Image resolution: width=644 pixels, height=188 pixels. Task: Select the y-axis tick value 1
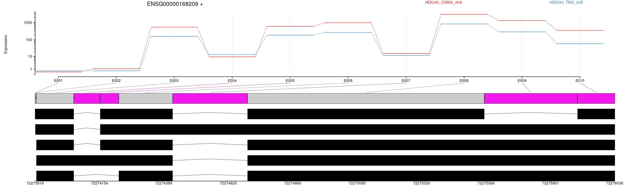[31, 69]
